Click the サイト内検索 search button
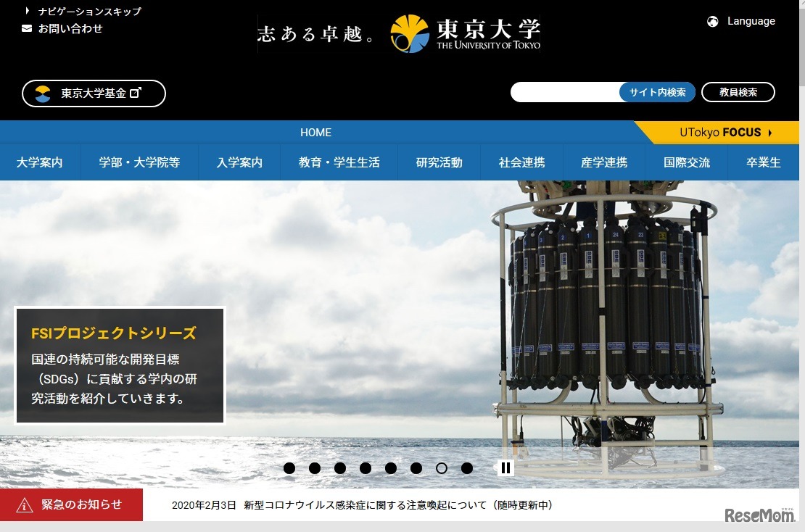The width and height of the screenshot is (805, 532). [x=657, y=92]
